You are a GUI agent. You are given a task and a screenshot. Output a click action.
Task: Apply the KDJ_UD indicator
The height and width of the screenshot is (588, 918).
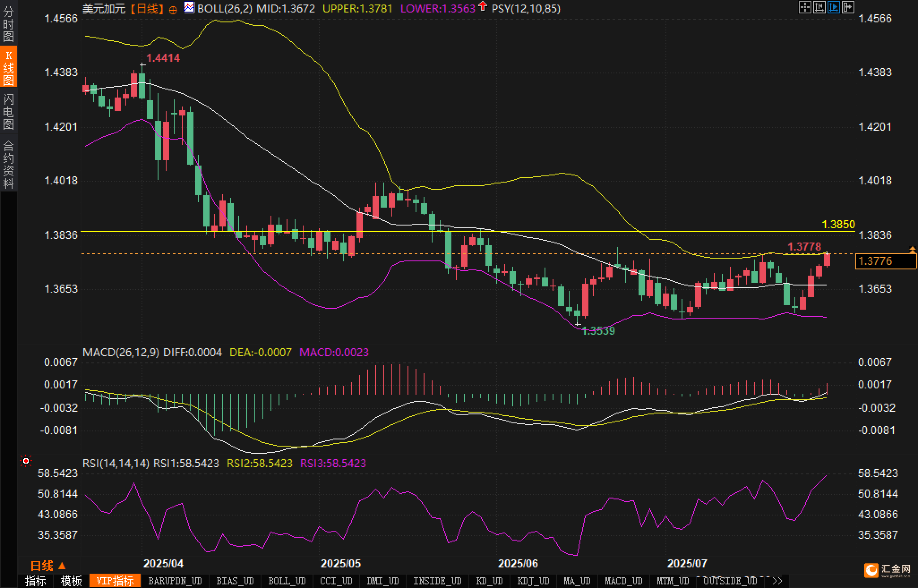tap(533, 581)
